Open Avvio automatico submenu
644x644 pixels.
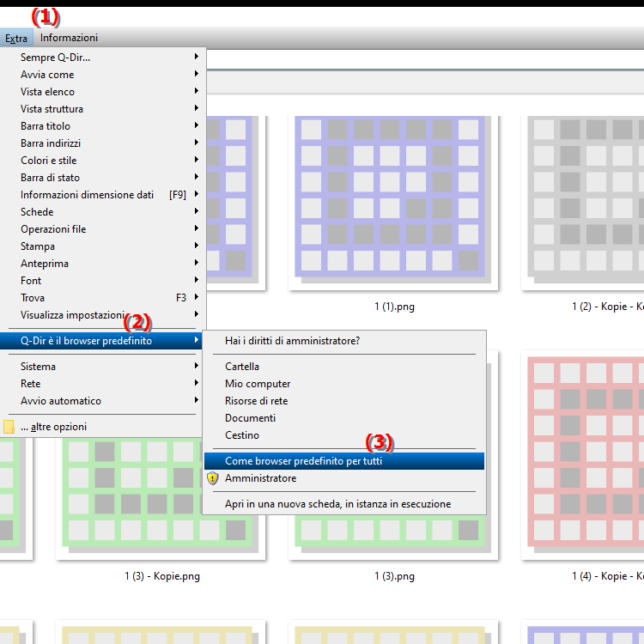(x=102, y=401)
